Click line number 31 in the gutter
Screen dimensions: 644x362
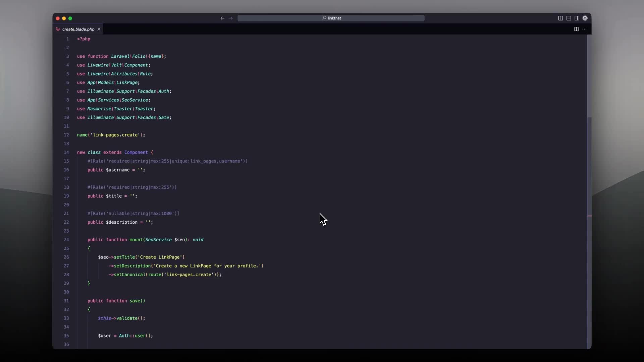(x=66, y=301)
